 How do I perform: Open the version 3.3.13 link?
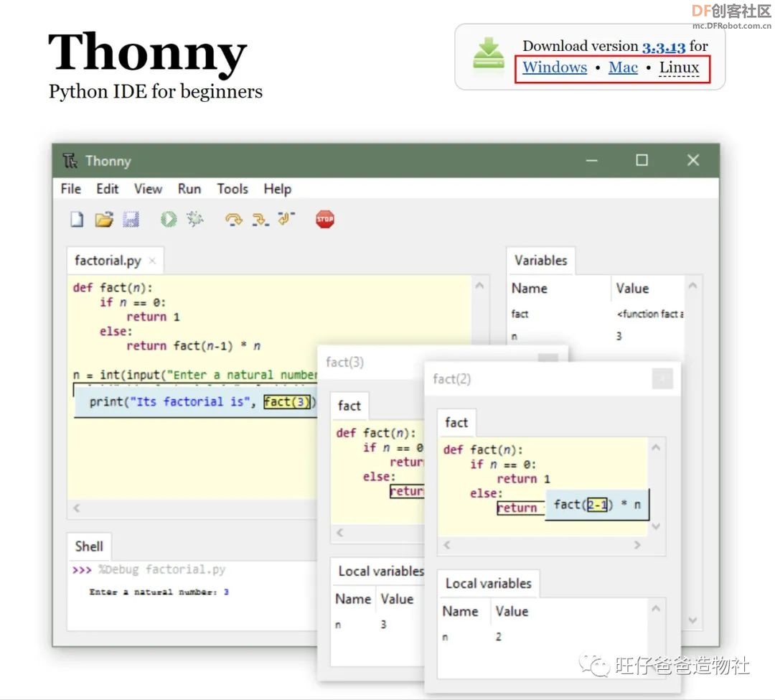pyautogui.click(x=663, y=47)
